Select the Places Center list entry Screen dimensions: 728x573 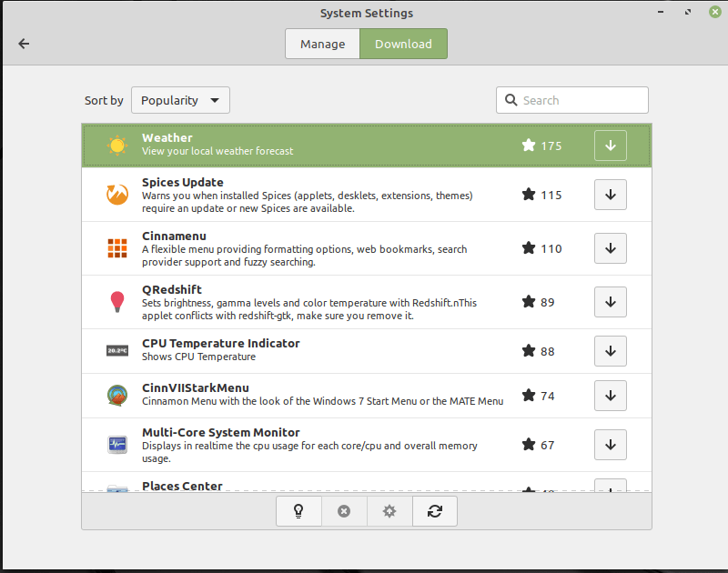click(273, 486)
